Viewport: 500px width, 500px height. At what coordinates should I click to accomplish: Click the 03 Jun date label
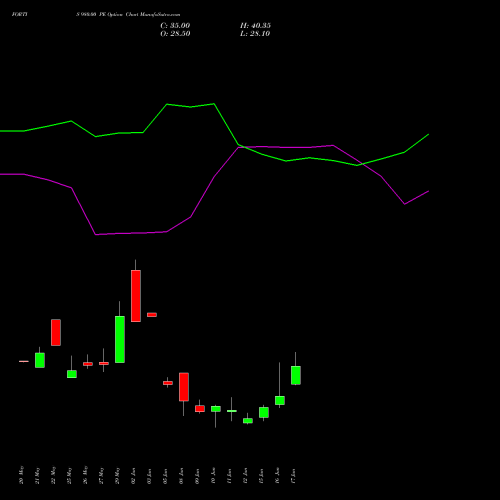point(149,476)
